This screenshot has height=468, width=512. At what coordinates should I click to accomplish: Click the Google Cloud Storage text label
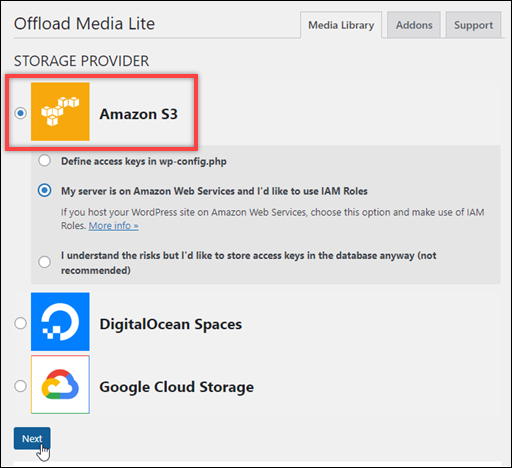177,387
